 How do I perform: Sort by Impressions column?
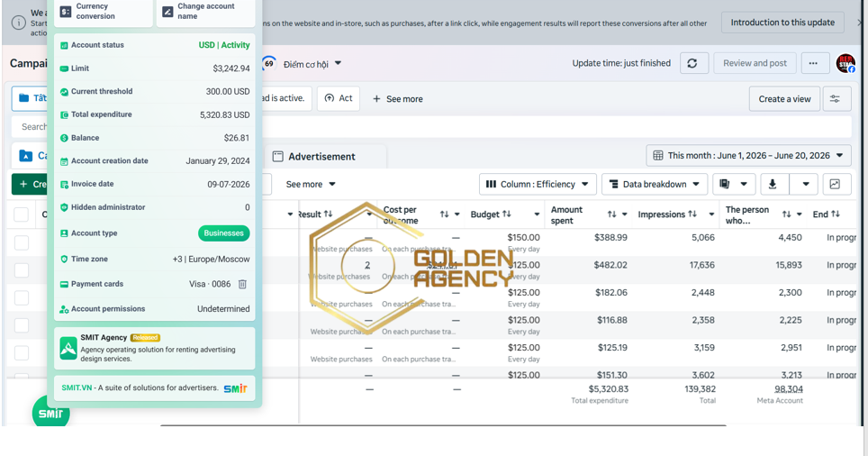692,214
